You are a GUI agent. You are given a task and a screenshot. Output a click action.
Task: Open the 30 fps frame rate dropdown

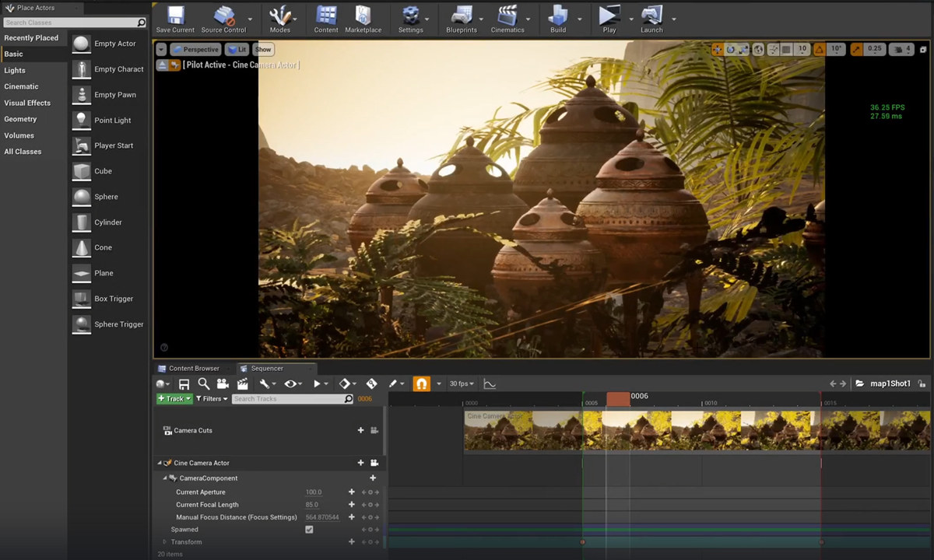462,384
